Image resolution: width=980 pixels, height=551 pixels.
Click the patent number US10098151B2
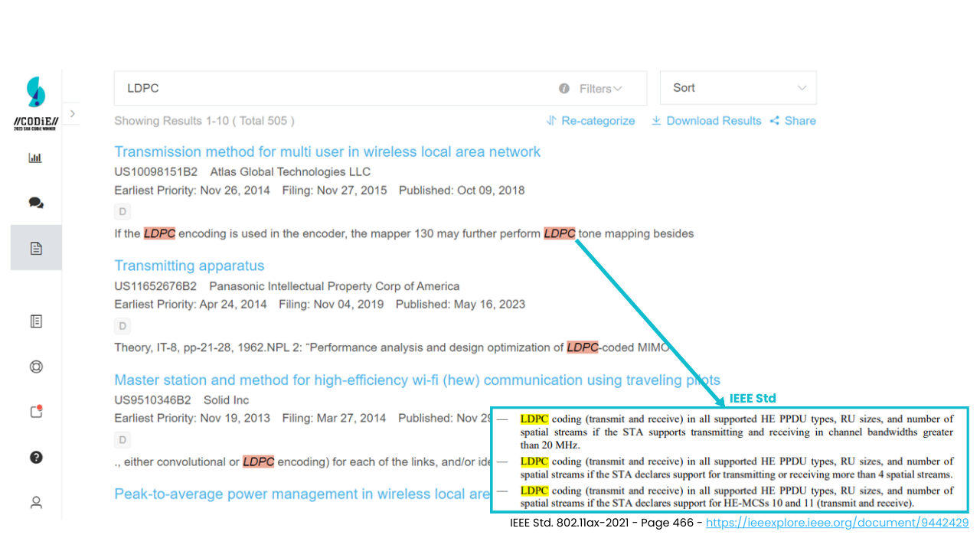[x=156, y=171]
